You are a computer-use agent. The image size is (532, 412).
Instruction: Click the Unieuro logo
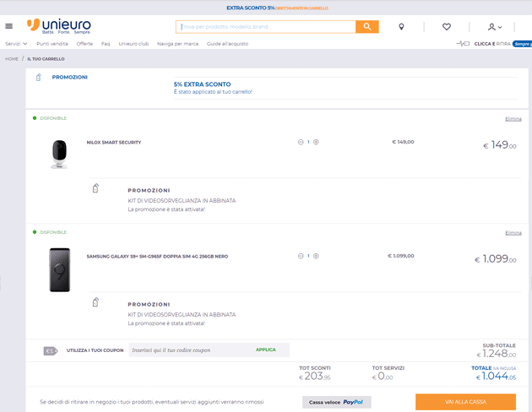coord(58,25)
